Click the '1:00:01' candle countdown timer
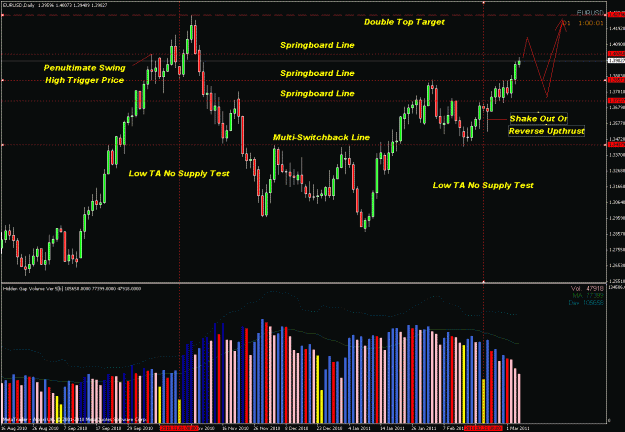The width and height of the screenshot is (625, 432). tap(591, 23)
